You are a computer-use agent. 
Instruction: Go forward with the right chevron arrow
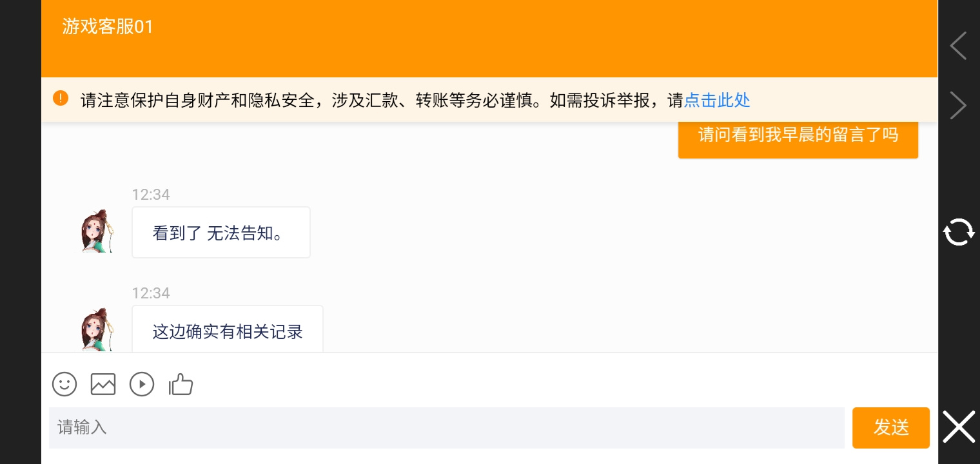pos(958,105)
